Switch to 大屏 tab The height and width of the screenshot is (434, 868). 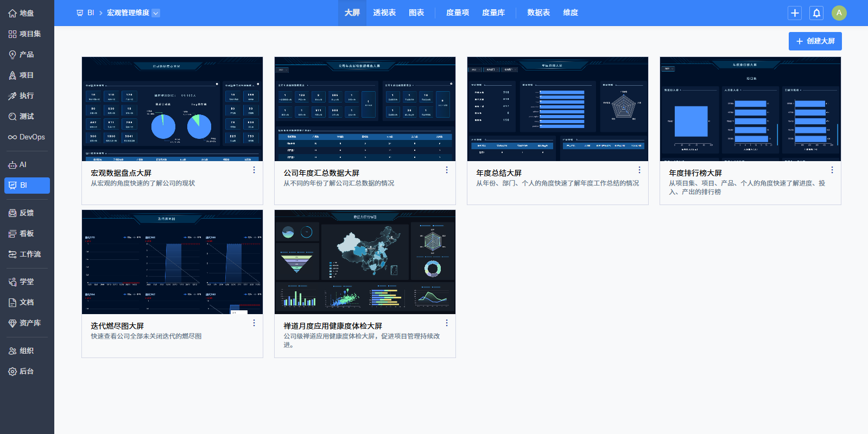pos(352,13)
